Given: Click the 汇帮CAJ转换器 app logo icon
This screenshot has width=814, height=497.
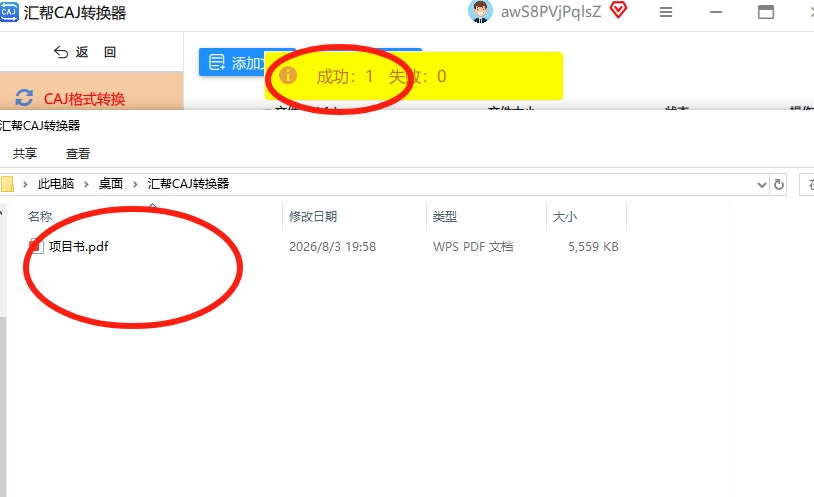Looking at the screenshot, I should [x=9, y=12].
